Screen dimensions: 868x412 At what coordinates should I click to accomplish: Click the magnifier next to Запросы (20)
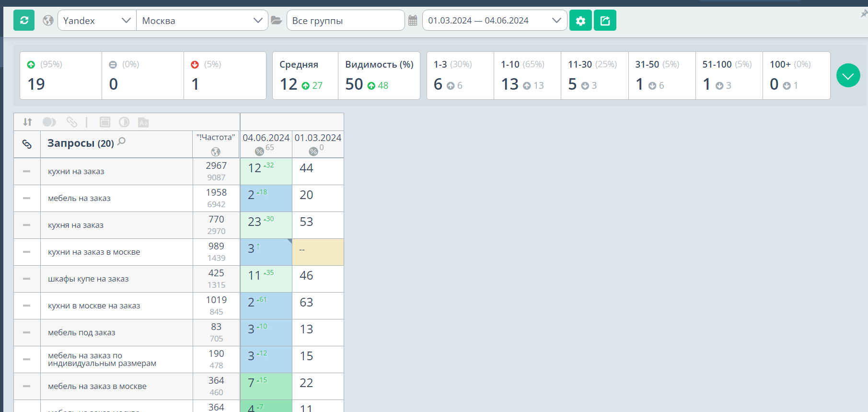pos(122,141)
